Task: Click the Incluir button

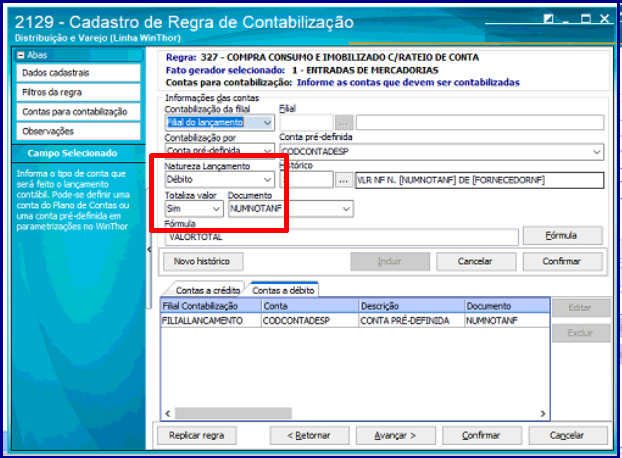Action: [390, 261]
